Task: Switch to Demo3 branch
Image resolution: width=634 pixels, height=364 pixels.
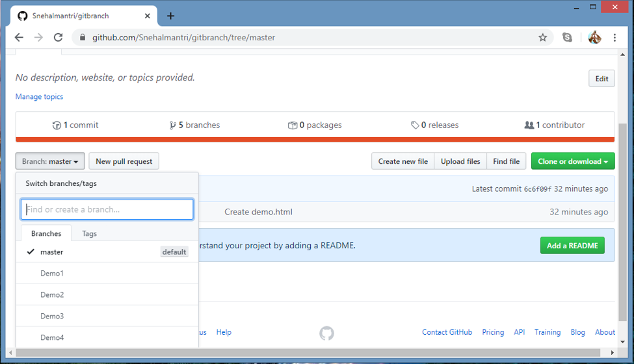Action: click(52, 317)
